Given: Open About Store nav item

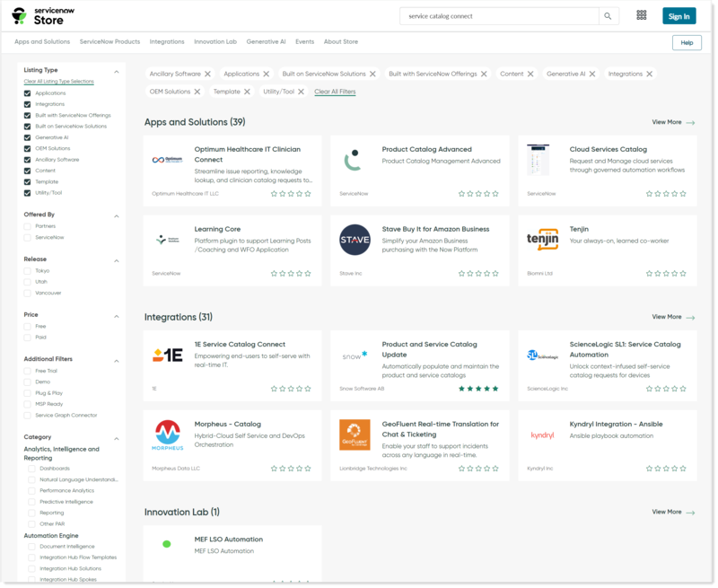Looking at the screenshot, I should 342,41.
